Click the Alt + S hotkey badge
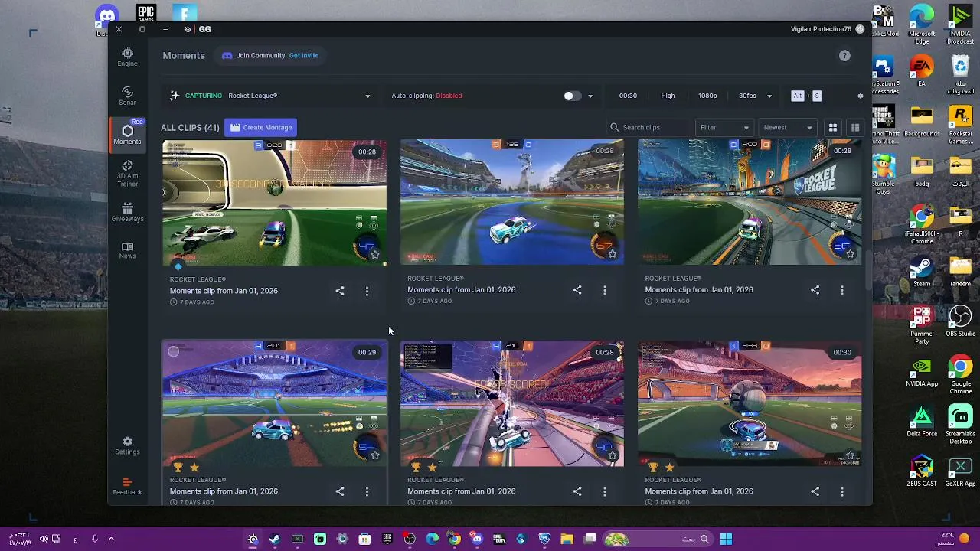The height and width of the screenshot is (551, 980). (806, 96)
